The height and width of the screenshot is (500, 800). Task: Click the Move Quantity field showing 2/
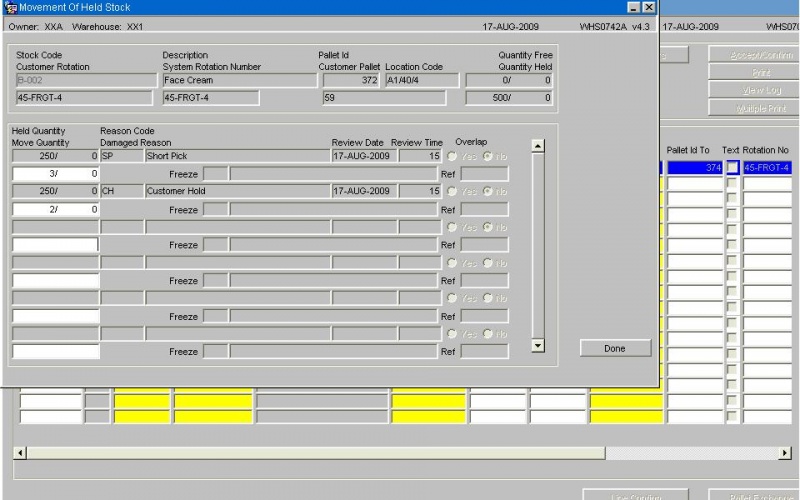[55, 209]
